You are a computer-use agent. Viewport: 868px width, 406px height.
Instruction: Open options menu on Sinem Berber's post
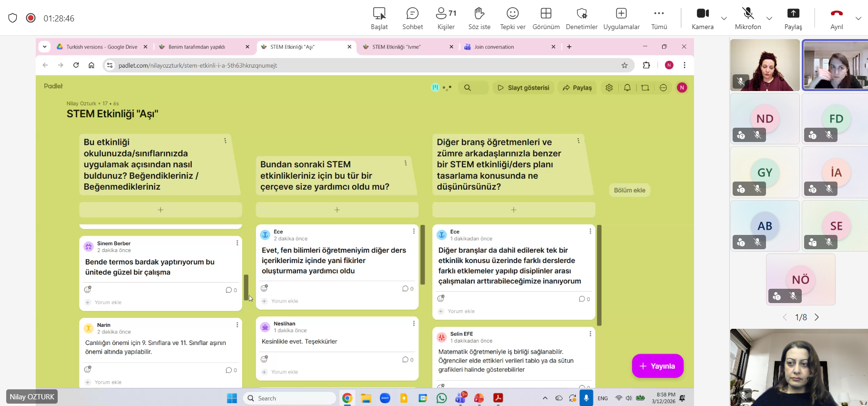[x=237, y=243]
